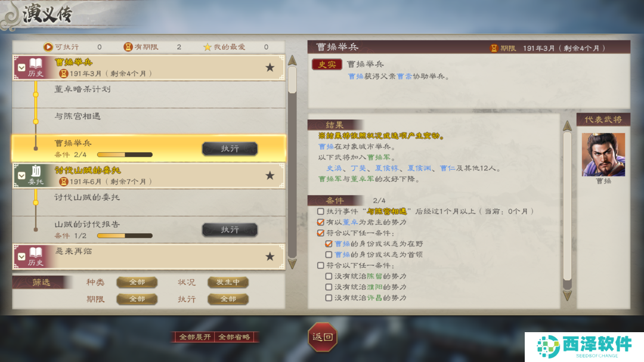
Task: Open the 种类 filter set to 全部
Action: tap(137, 282)
